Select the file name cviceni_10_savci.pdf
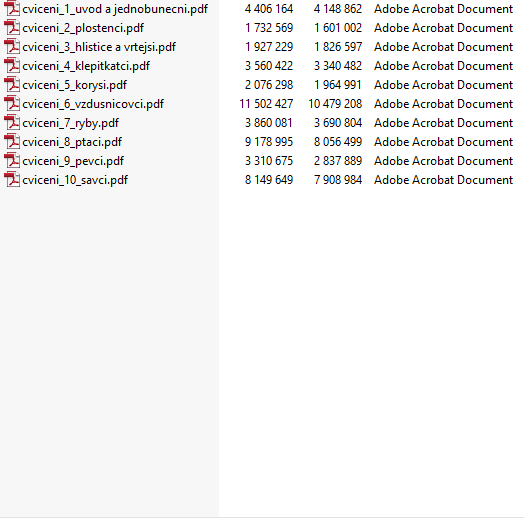Viewport: 524px width, 518px height. 75,180
